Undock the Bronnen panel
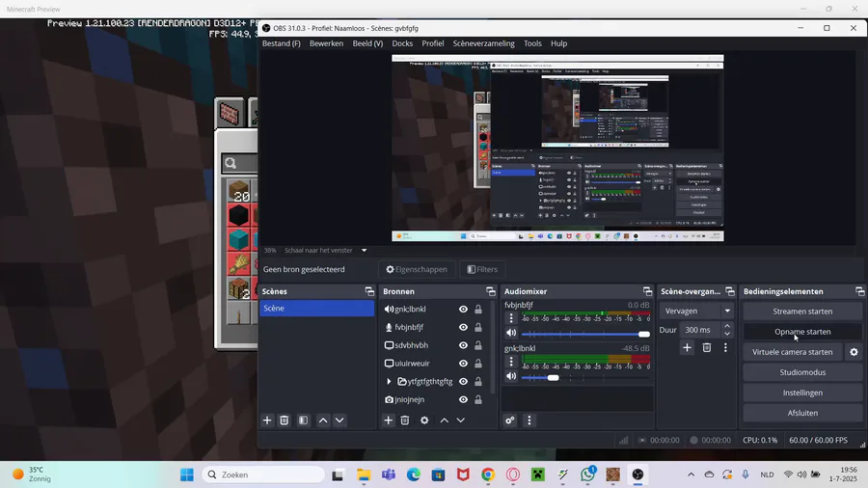Screen dimensions: 868x488 click(491, 291)
